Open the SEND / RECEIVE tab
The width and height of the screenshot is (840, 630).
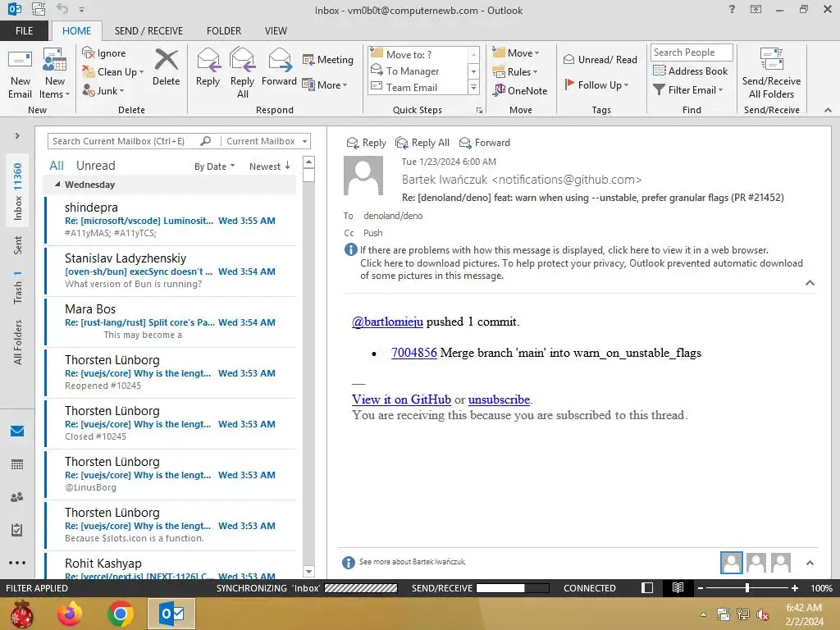[x=149, y=30]
